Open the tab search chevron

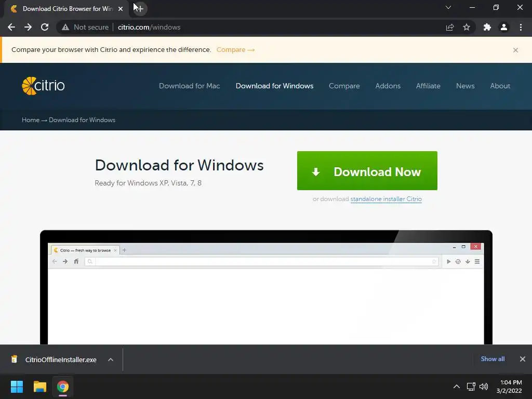coord(448,7)
